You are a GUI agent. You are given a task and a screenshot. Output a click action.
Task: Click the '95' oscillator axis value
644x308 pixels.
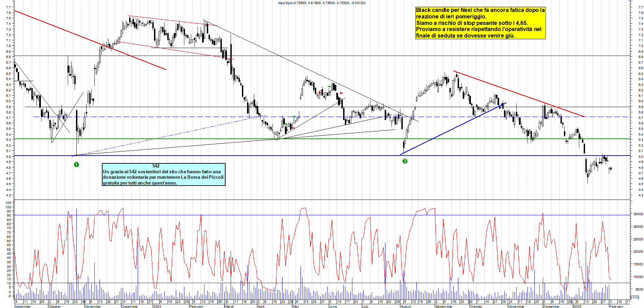click(9, 211)
